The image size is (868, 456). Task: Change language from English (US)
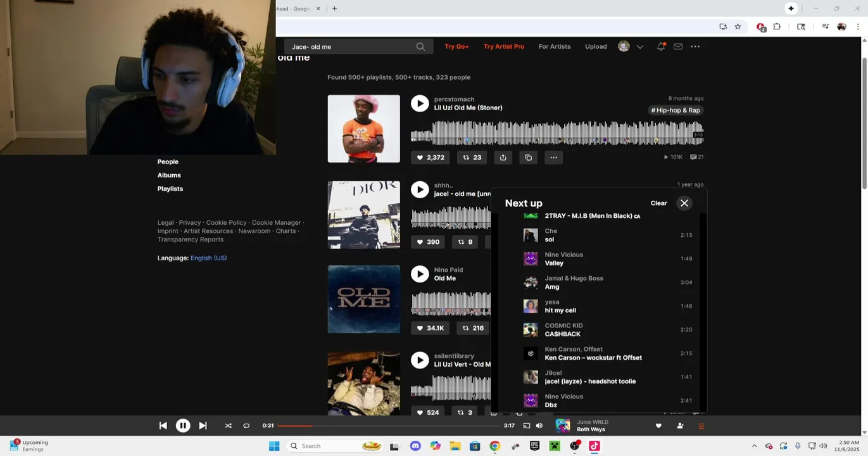(x=208, y=258)
